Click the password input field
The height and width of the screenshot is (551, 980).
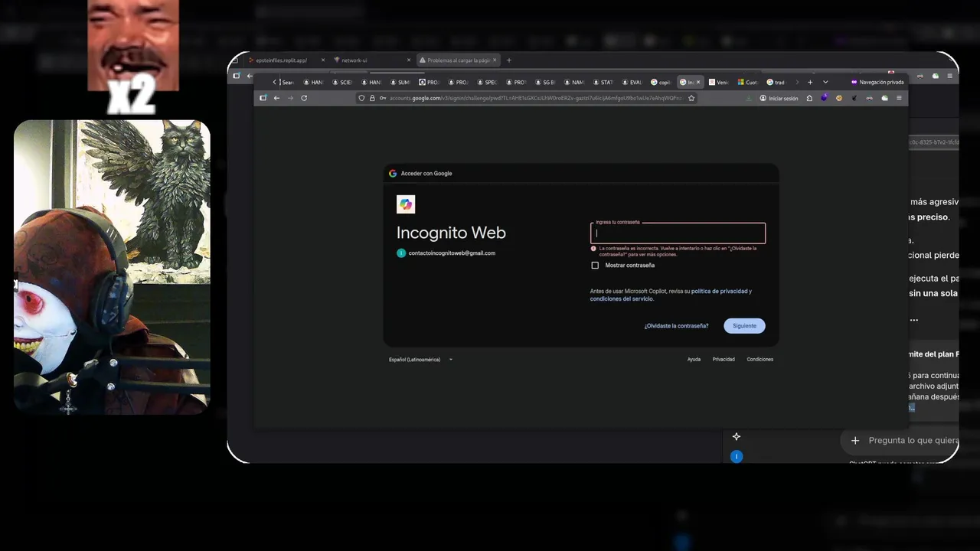678,233
